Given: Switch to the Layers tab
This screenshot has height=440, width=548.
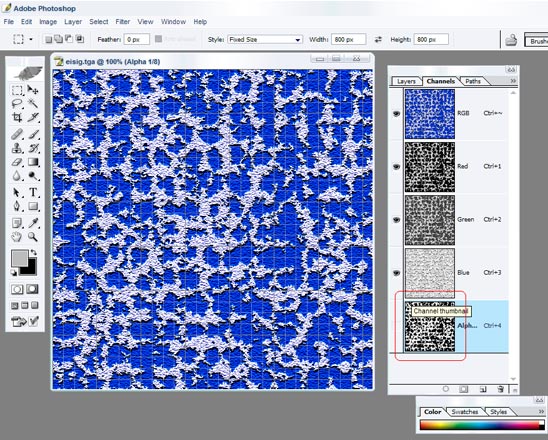Looking at the screenshot, I should [406, 81].
